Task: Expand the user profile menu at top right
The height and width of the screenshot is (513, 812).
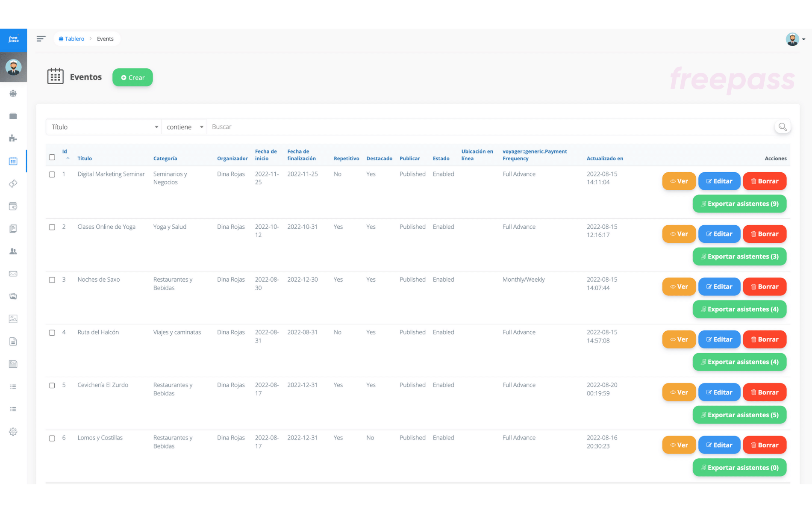Action: click(795, 39)
